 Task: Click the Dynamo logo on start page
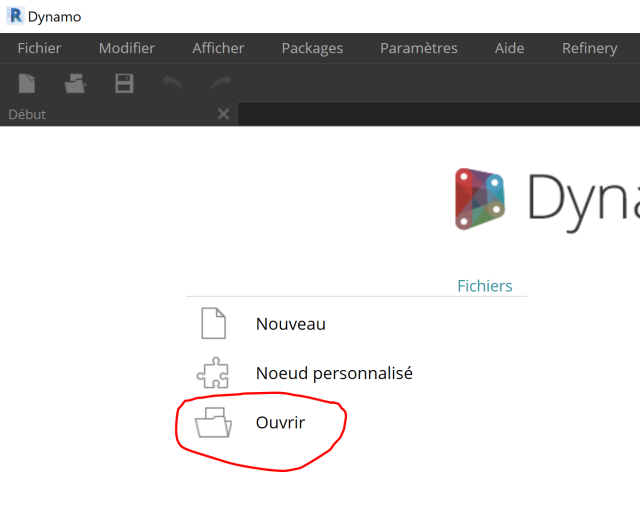point(480,199)
